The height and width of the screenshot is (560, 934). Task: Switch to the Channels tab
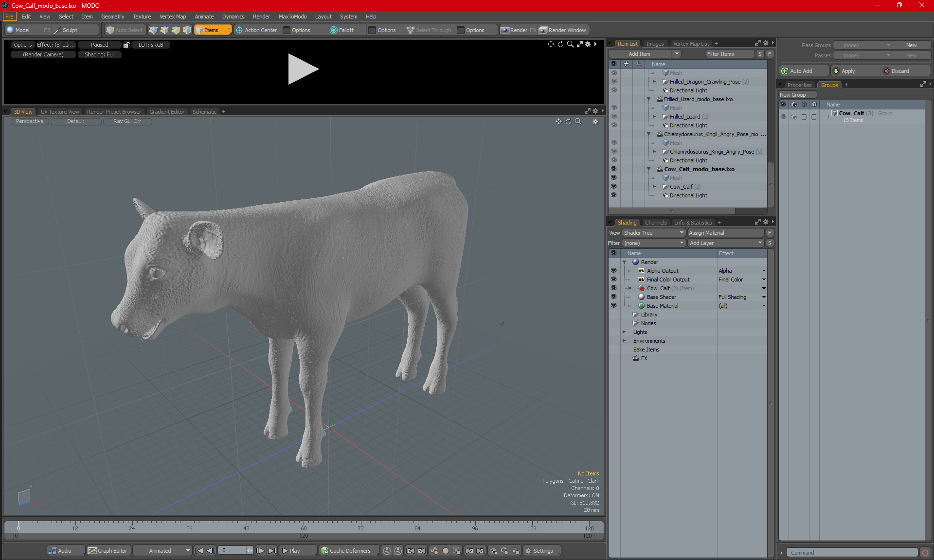pos(656,223)
